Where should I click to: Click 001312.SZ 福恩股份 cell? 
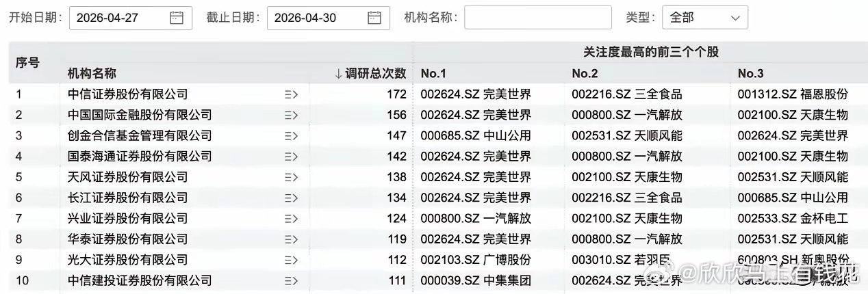[x=793, y=94]
